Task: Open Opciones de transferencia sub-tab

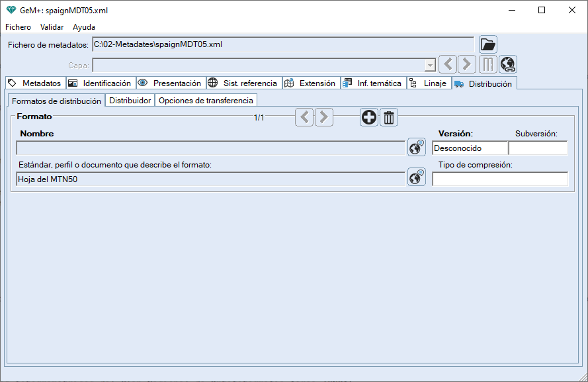Action: click(206, 101)
